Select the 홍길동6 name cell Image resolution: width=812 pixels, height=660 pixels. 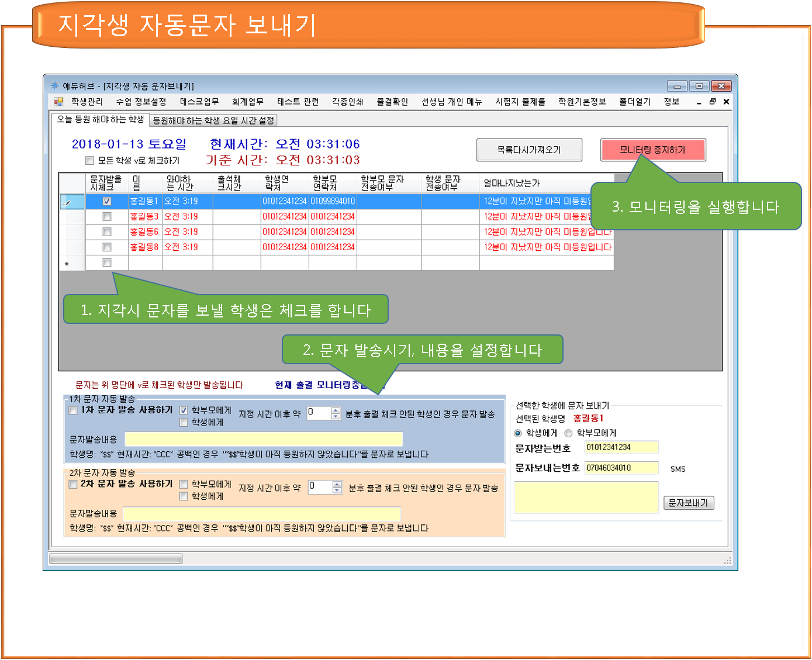point(145,232)
